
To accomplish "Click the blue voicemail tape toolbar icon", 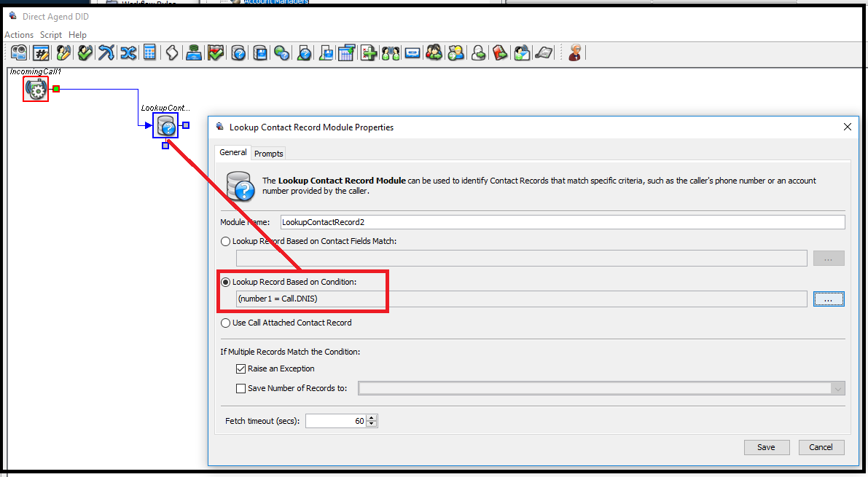I will (413, 53).
